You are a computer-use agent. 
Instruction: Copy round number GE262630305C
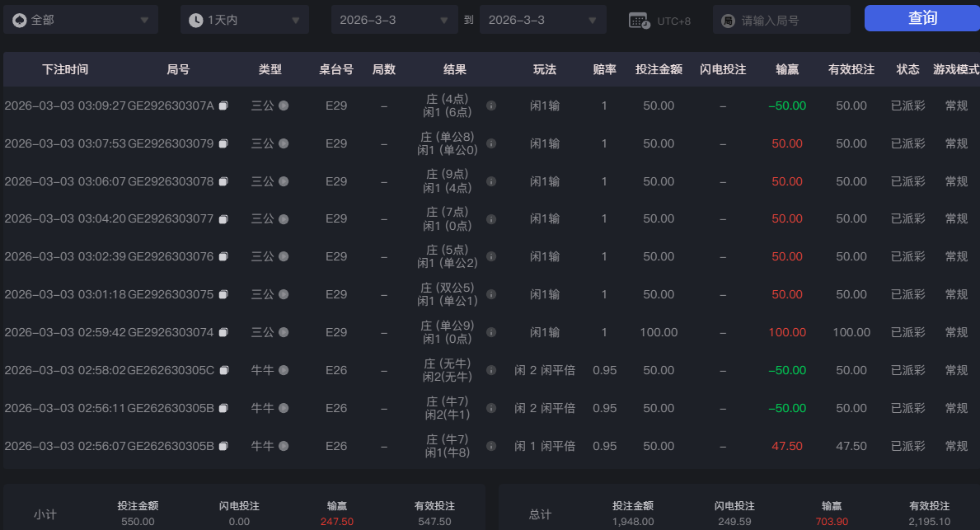pos(223,370)
